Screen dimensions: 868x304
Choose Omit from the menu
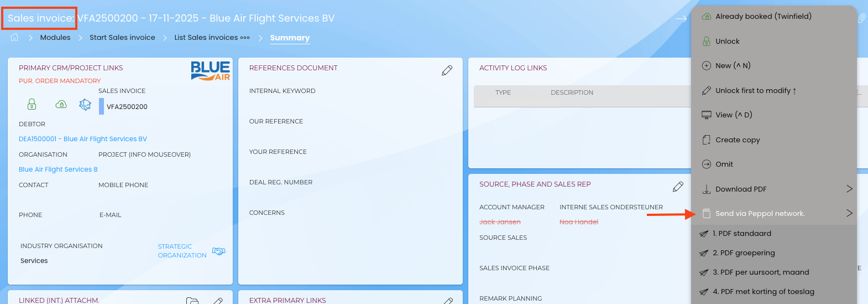[x=774, y=164]
